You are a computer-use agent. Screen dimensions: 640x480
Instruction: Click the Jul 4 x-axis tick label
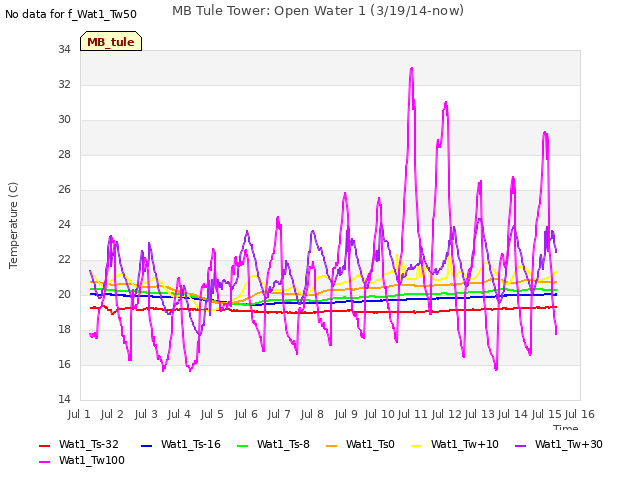click(x=179, y=414)
